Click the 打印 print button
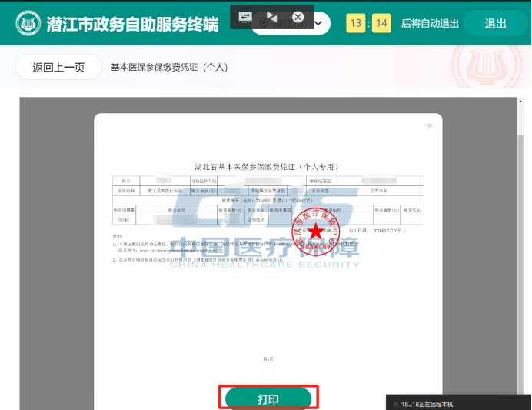 (268, 398)
